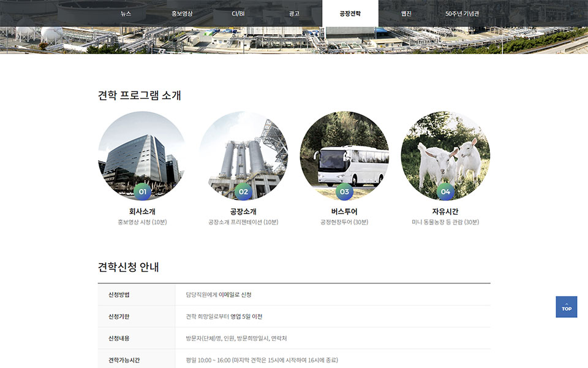
Task: Click the 회사소개 program title
Action: (x=142, y=212)
